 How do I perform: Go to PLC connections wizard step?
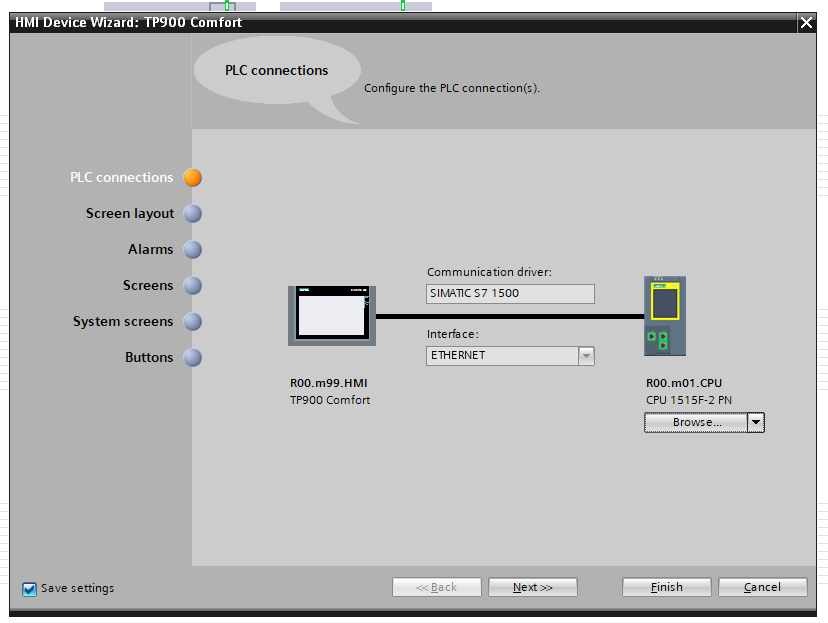point(121,177)
